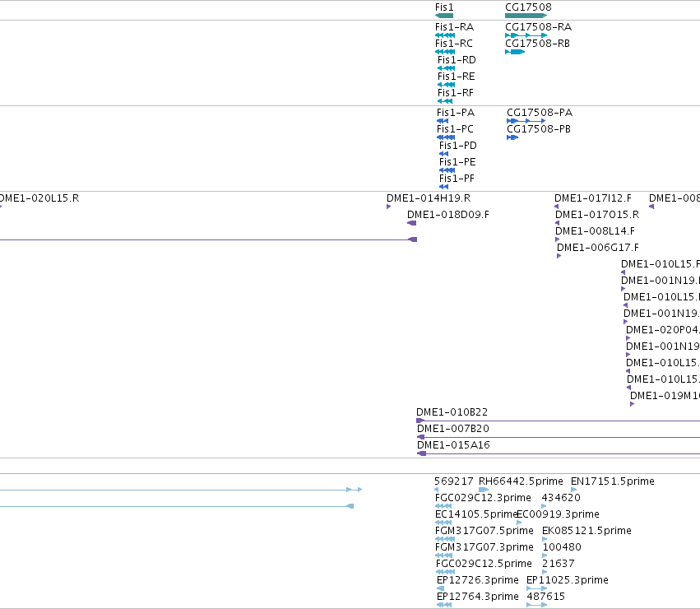Screen dimensions: 700x609
Task: Open the FGC029C12.3prime EST label
Action: [x=483, y=498]
